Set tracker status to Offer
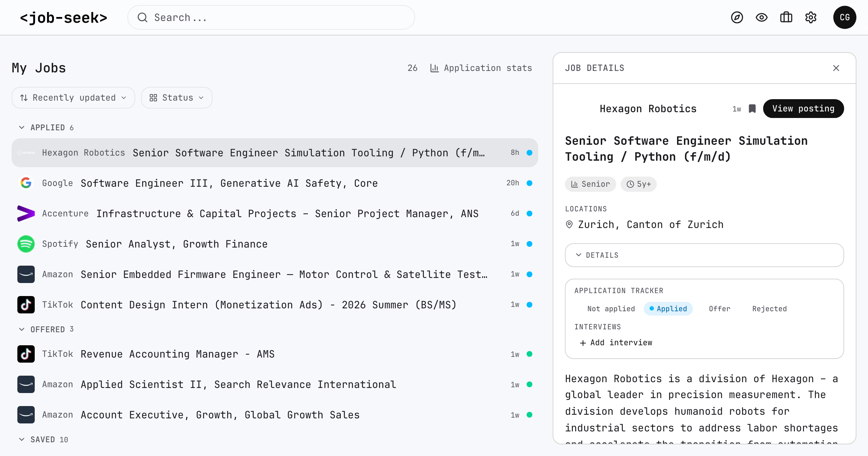868x456 pixels. click(x=719, y=309)
